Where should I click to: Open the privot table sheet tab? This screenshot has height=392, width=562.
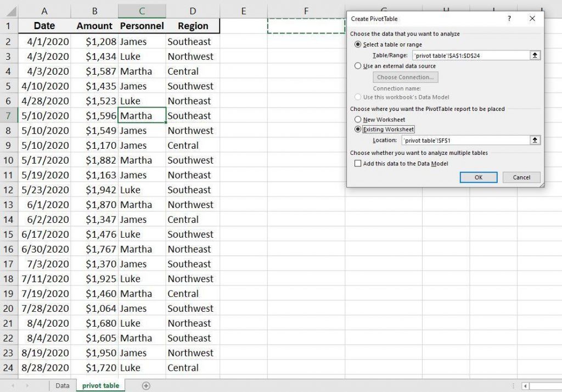(x=100, y=385)
